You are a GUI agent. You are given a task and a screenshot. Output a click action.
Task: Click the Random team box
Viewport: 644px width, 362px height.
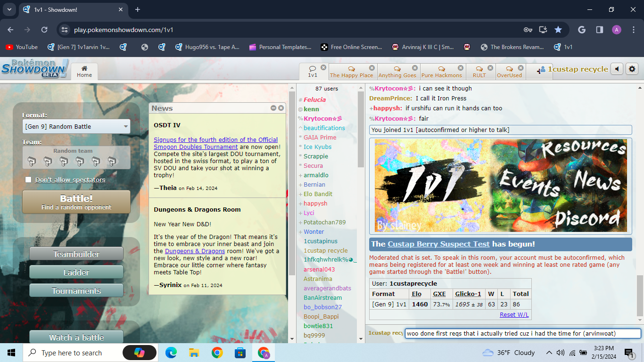76,157
